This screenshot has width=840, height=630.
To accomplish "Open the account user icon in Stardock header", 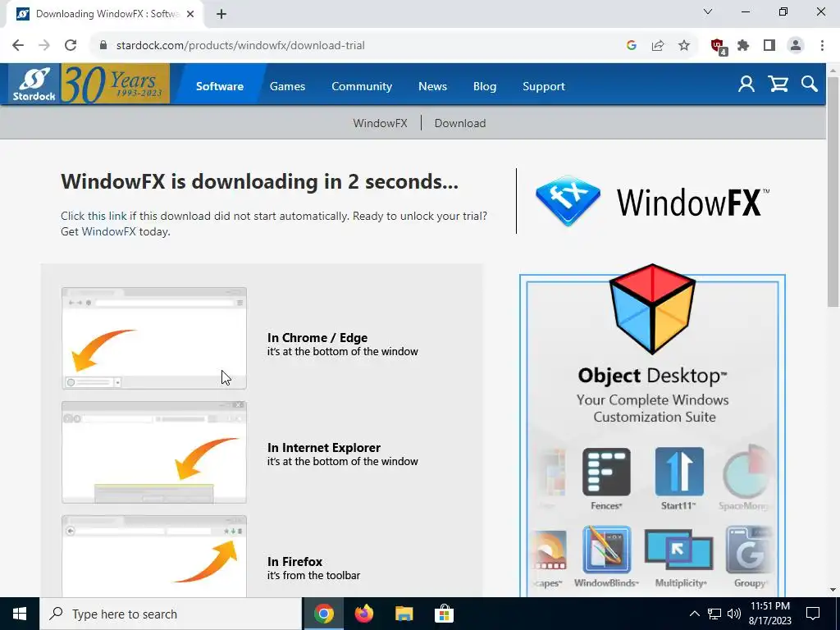I will click(x=746, y=84).
